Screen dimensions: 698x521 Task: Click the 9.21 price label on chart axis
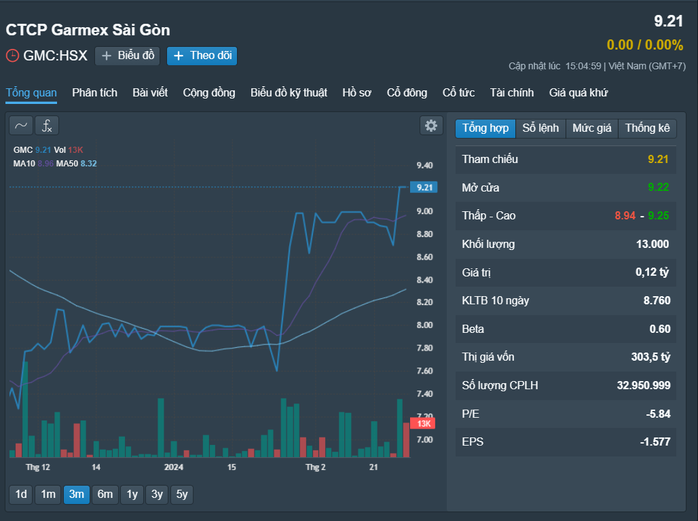pyautogui.click(x=424, y=187)
